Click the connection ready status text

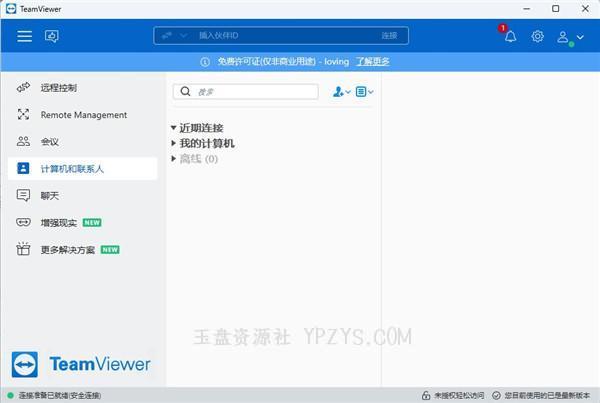click(60, 395)
